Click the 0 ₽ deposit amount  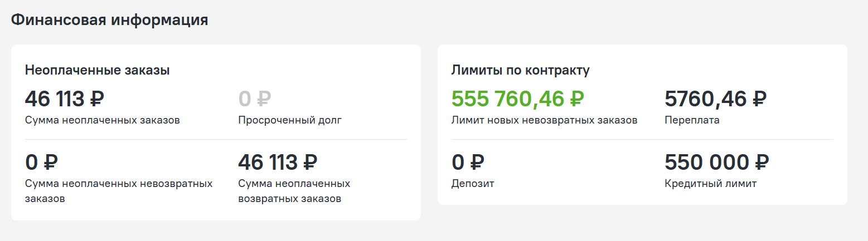pyautogui.click(x=468, y=163)
